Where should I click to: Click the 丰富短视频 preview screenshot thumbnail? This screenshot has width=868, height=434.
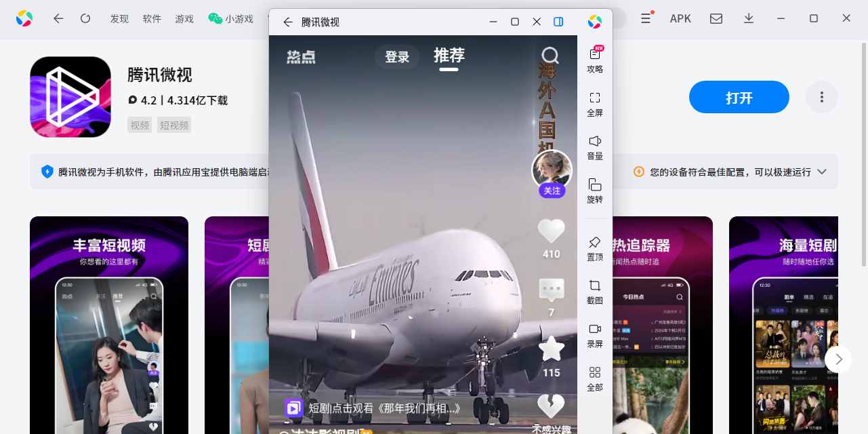[x=109, y=325]
